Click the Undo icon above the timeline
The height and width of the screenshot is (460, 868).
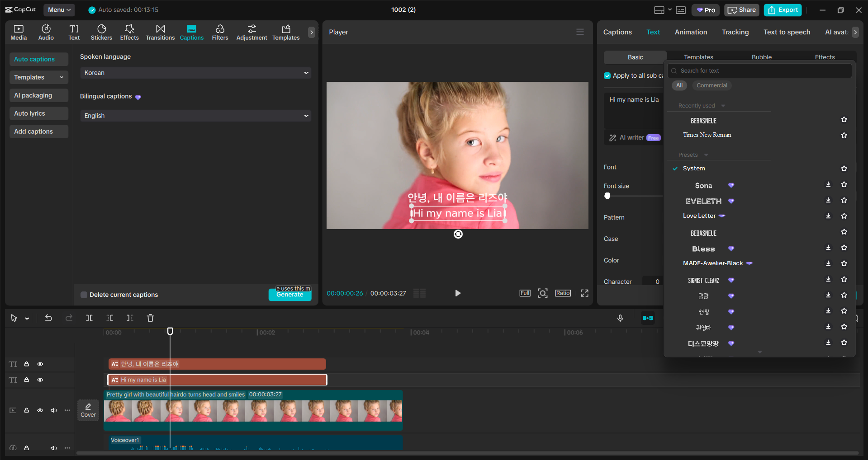[x=48, y=318]
